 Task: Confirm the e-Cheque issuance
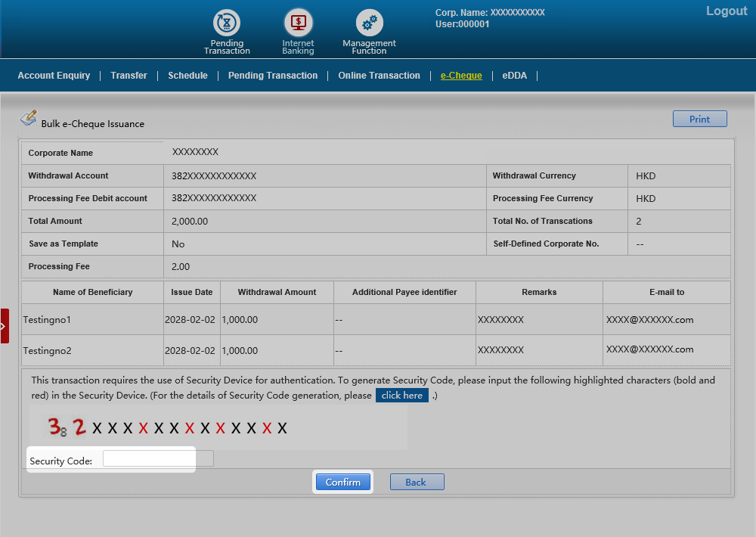click(x=343, y=483)
